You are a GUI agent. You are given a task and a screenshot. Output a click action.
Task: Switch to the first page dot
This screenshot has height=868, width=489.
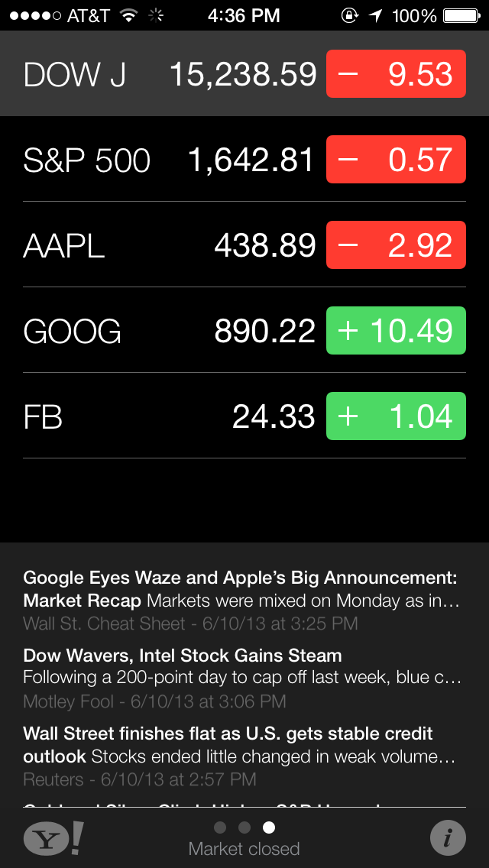click(220, 828)
